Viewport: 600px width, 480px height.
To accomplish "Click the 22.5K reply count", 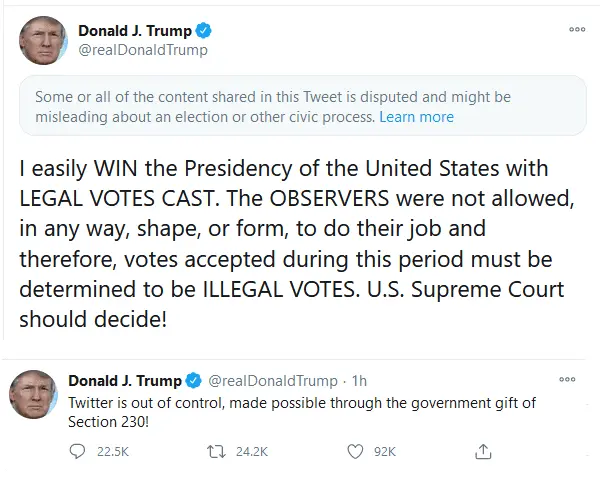I will pyautogui.click(x=111, y=452).
